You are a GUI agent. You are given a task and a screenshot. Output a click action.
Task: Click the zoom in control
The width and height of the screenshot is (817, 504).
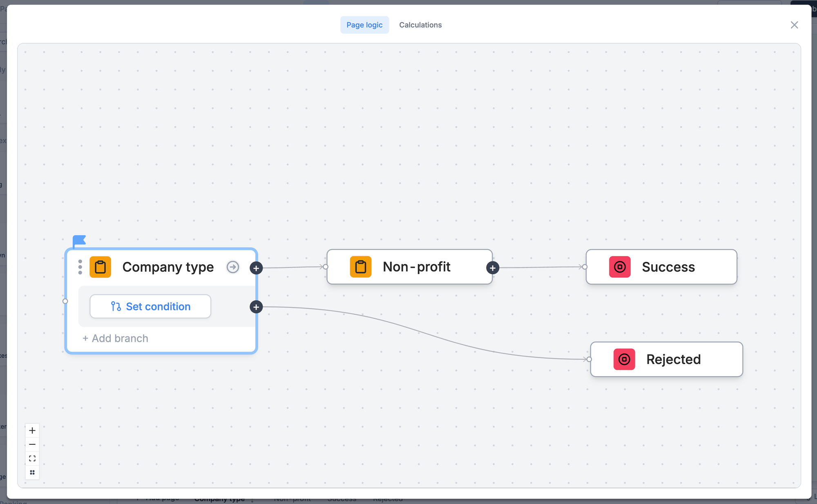pos(32,430)
